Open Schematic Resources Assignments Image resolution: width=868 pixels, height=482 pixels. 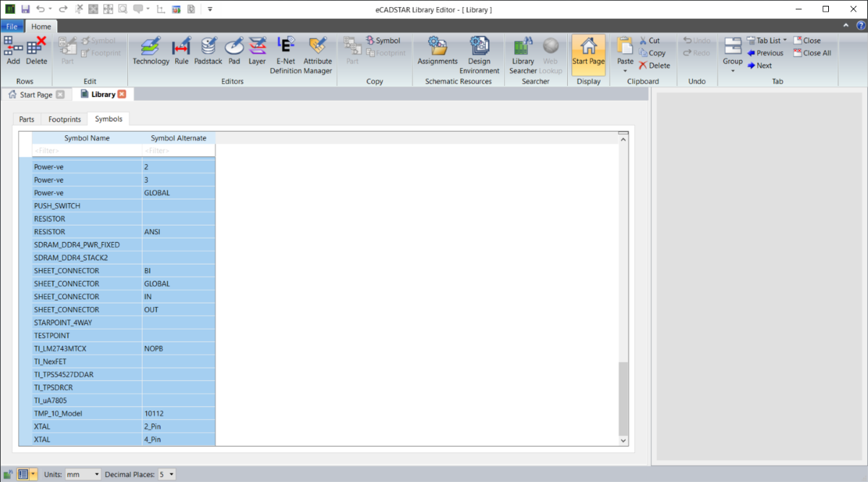(x=438, y=51)
